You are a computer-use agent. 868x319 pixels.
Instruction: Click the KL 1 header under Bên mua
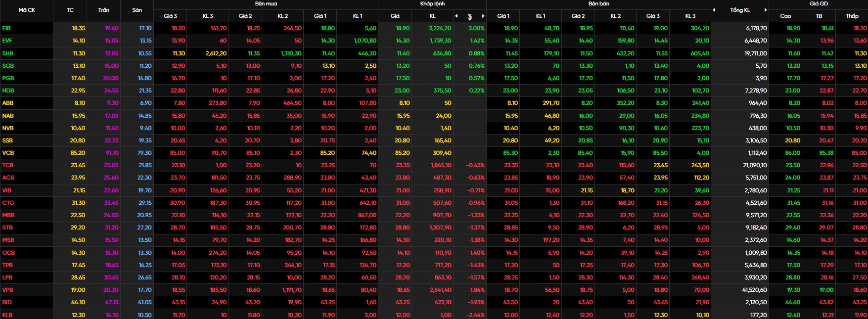pyautogui.click(x=358, y=16)
